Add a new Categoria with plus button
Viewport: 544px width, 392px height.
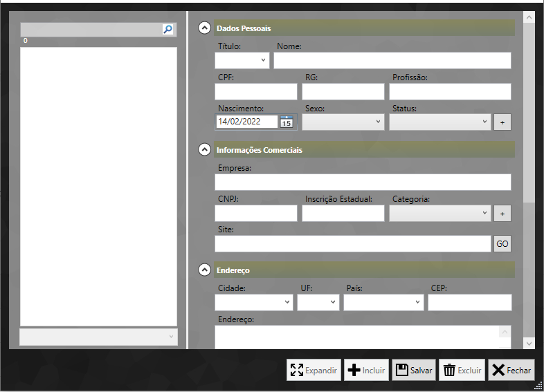click(502, 214)
